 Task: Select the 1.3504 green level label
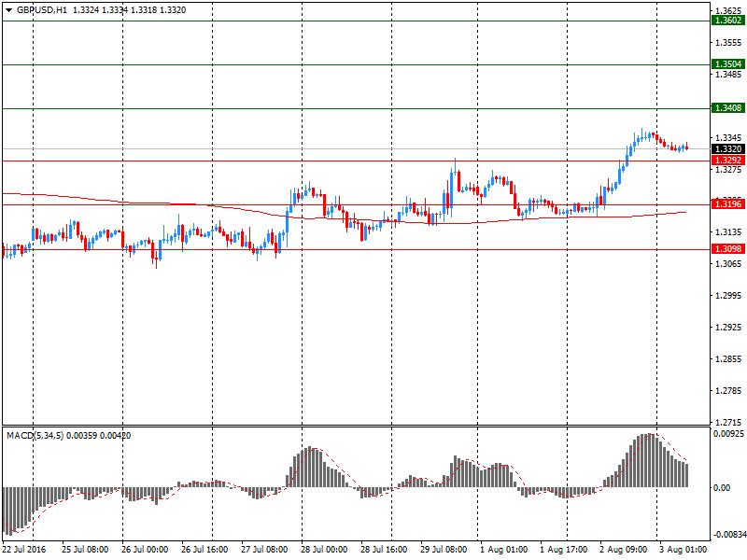pyautogui.click(x=728, y=64)
